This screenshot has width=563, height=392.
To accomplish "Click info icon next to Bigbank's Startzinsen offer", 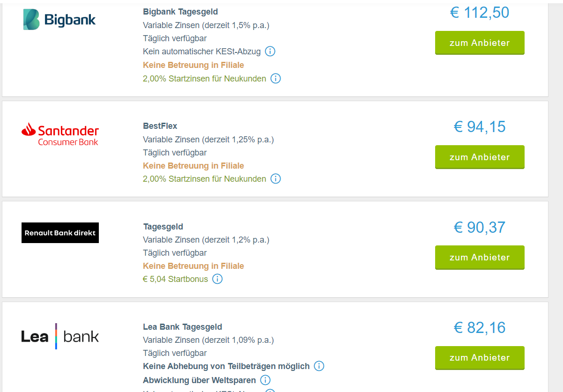I will click(276, 78).
